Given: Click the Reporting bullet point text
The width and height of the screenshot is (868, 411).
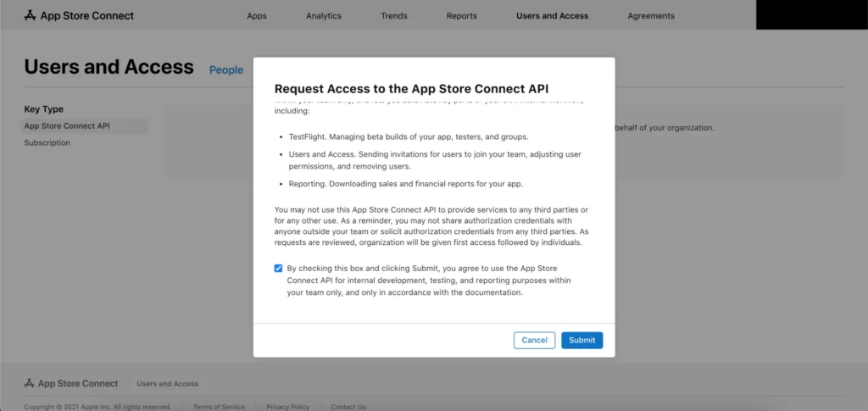Looking at the screenshot, I should [406, 183].
